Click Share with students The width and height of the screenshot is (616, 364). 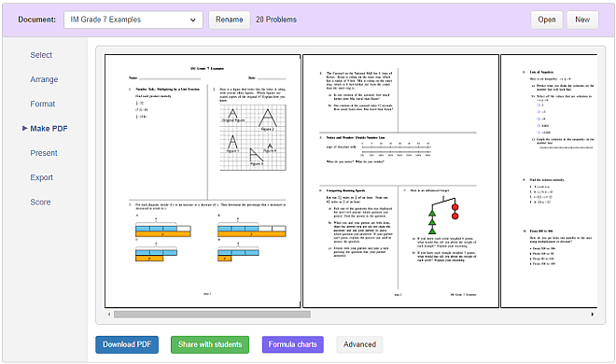[210, 344]
